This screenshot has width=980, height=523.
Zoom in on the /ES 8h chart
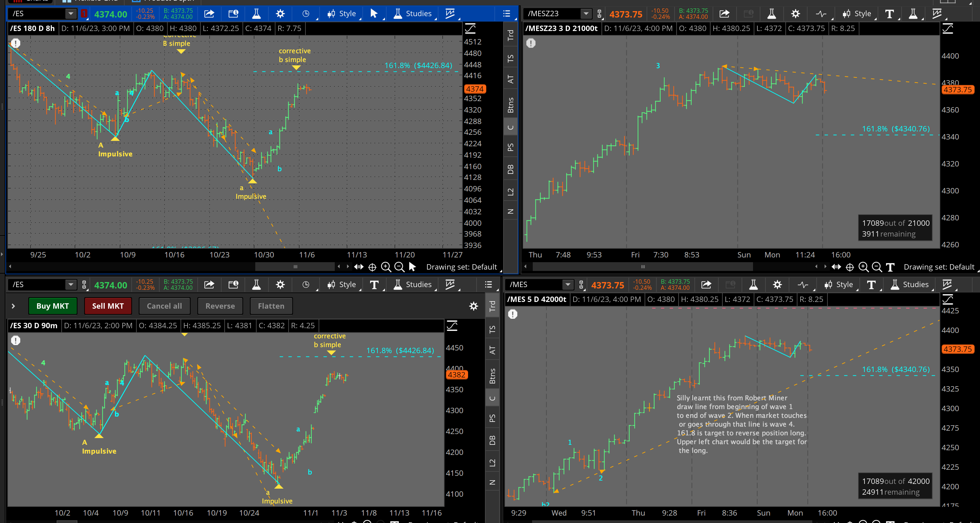point(386,267)
